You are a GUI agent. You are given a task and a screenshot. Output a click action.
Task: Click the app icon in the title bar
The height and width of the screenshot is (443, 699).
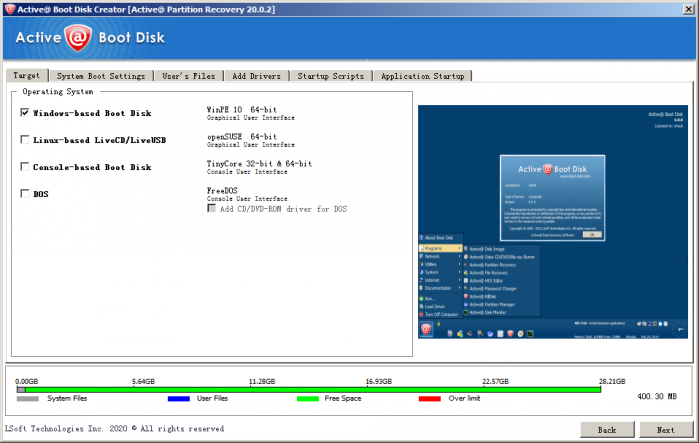10,9
